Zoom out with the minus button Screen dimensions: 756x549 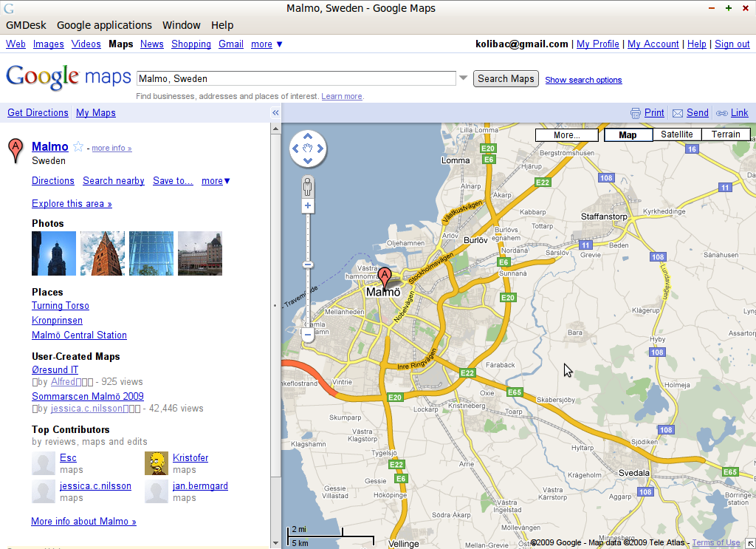click(x=308, y=334)
